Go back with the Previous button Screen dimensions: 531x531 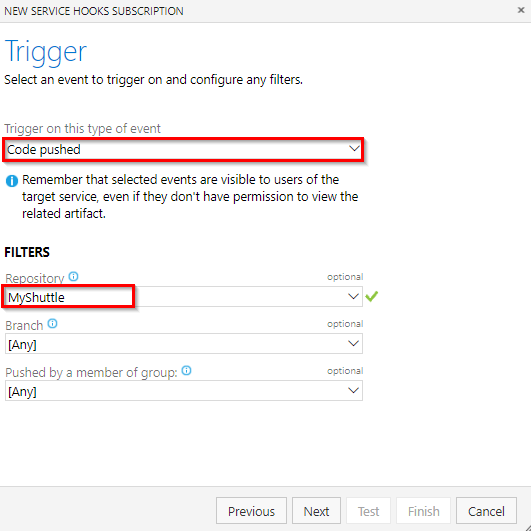(x=251, y=511)
